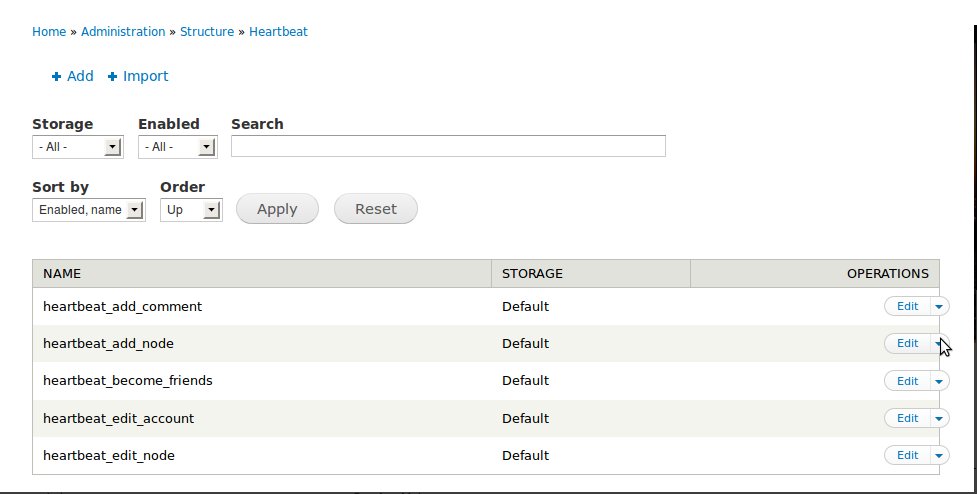
Task: Open the Order dropdown
Action: click(191, 210)
